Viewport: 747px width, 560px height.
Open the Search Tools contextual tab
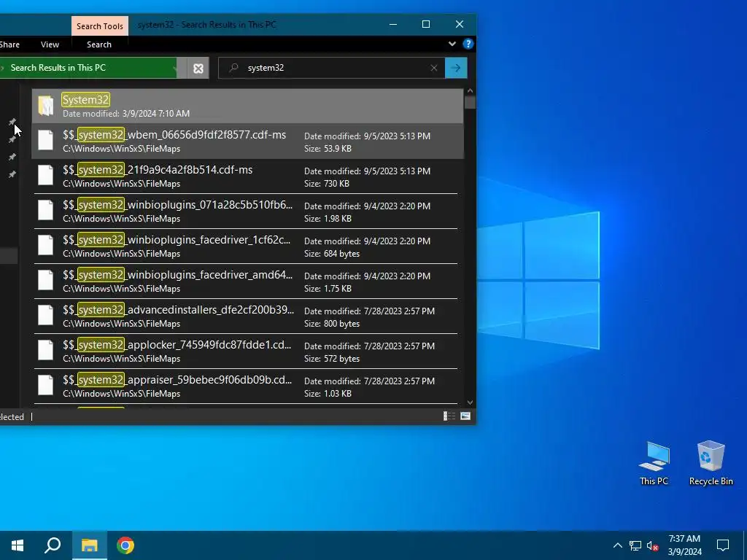(x=99, y=26)
